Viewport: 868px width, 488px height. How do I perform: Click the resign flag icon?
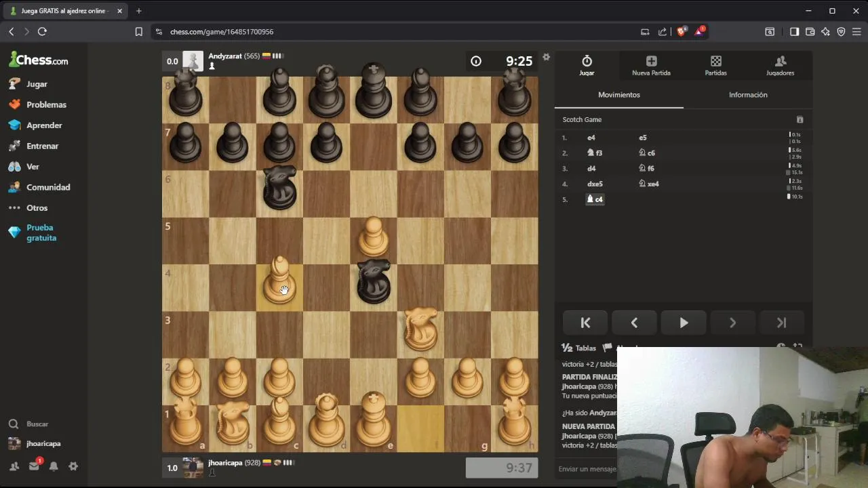(608, 348)
